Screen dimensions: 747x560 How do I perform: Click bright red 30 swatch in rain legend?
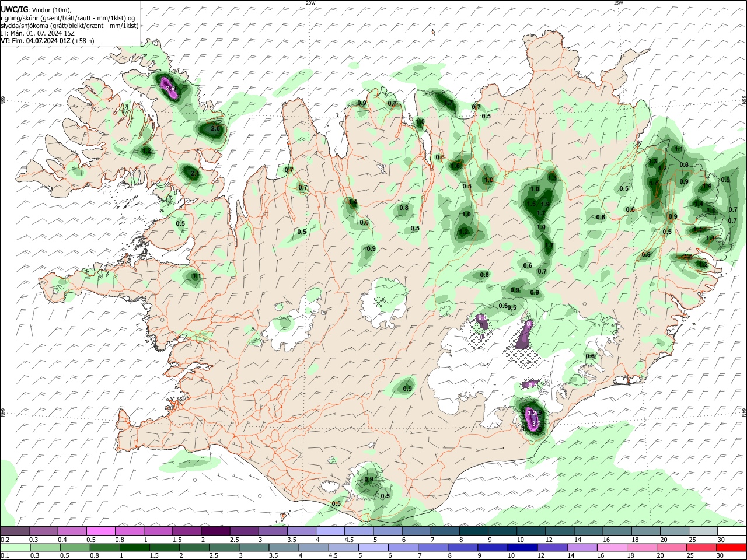click(732, 548)
